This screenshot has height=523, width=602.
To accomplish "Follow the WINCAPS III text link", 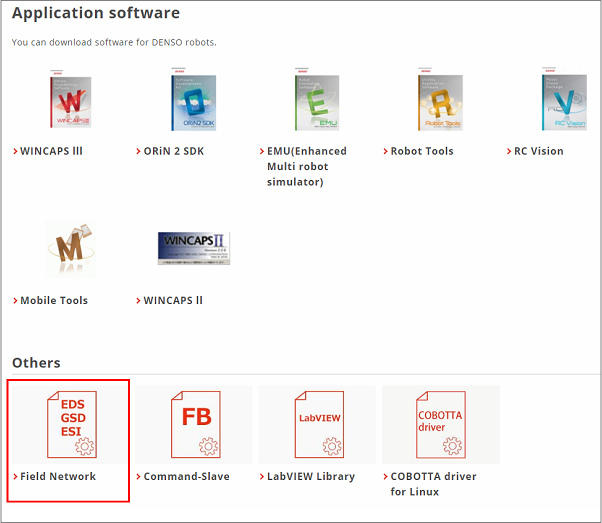I will pos(52,151).
